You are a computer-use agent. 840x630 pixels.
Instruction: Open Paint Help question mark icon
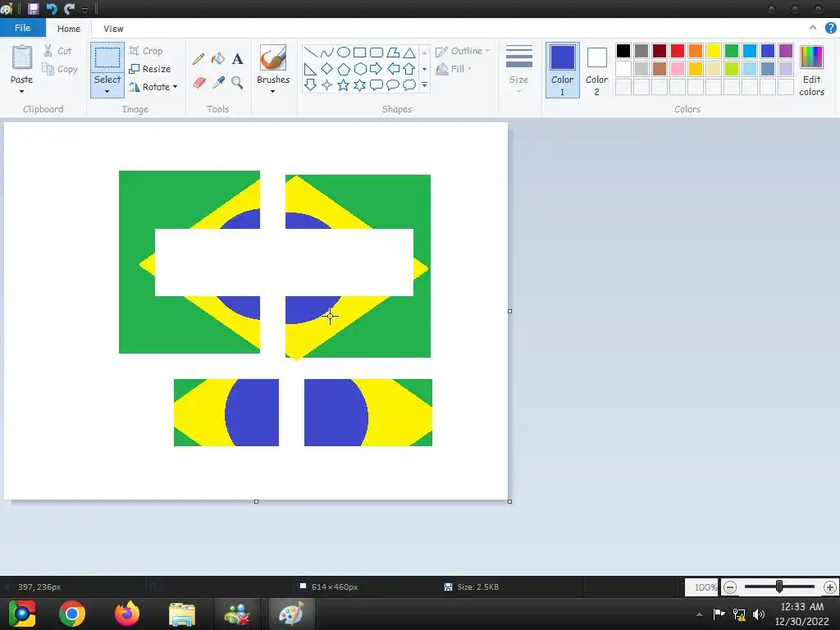pos(831,28)
